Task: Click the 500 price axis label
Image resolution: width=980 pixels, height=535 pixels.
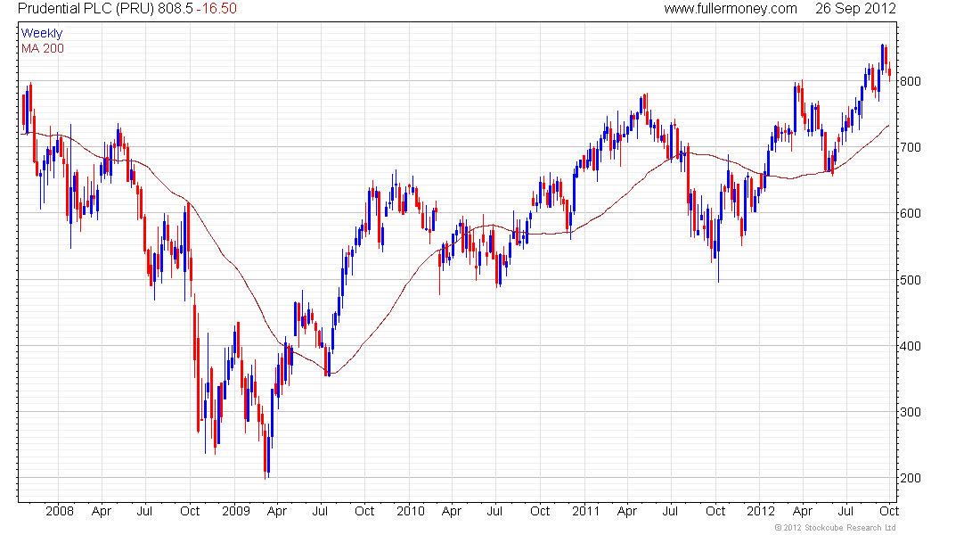Action: coord(910,280)
